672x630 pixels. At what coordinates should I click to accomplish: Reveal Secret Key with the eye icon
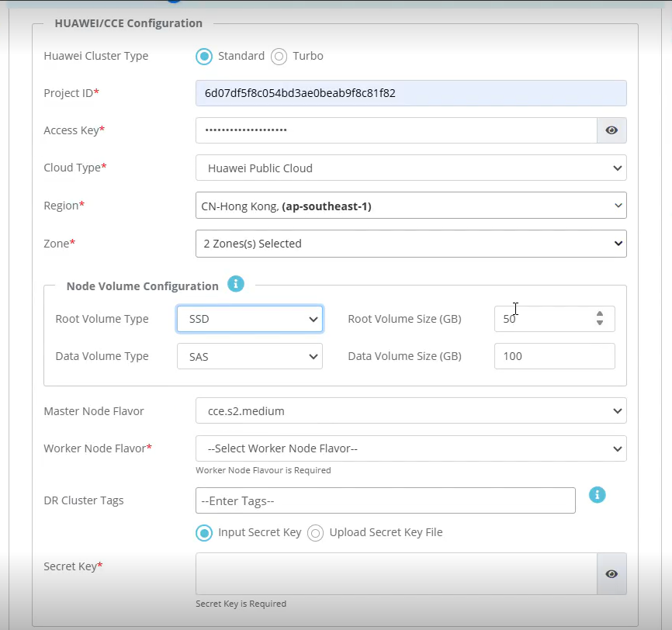click(x=611, y=574)
